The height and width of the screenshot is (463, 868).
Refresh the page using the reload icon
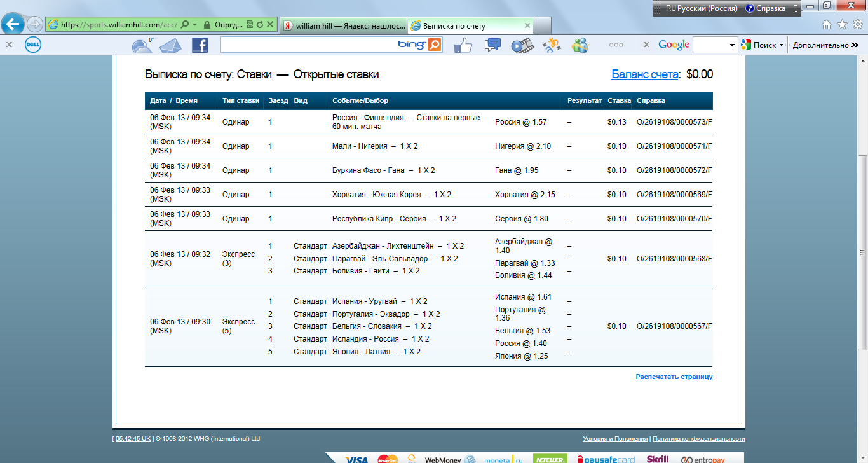coord(259,25)
